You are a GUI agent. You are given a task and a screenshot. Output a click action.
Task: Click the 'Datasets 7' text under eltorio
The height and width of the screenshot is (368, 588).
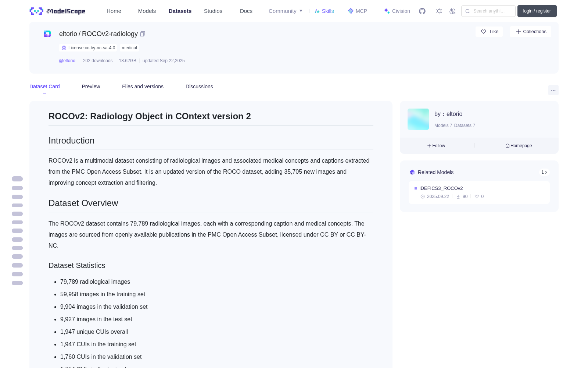(x=465, y=125)
